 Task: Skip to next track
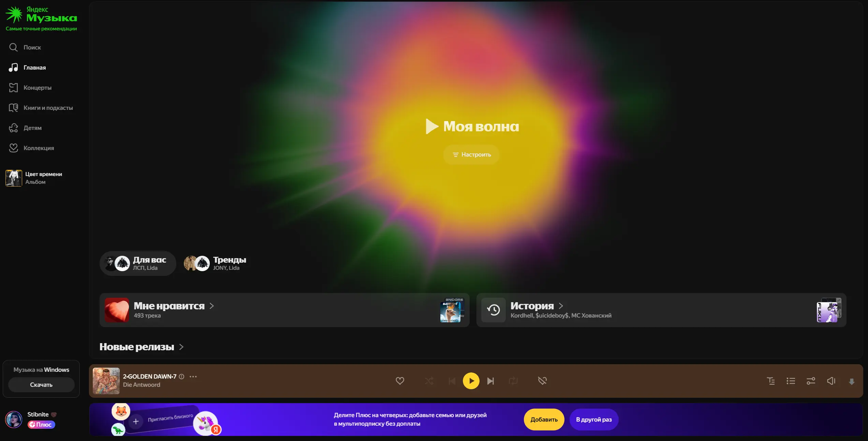tap(490, 381)
